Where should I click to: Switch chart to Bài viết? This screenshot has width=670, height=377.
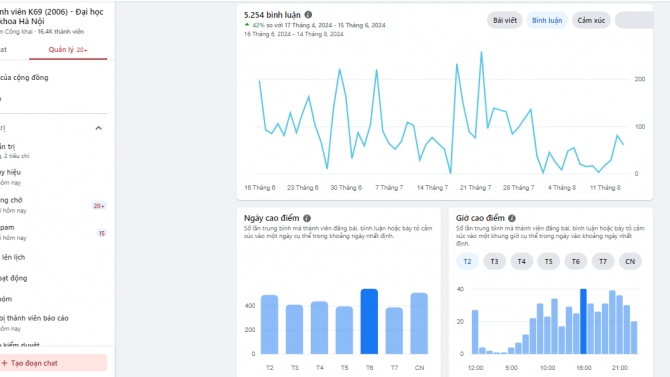point(505,21)
